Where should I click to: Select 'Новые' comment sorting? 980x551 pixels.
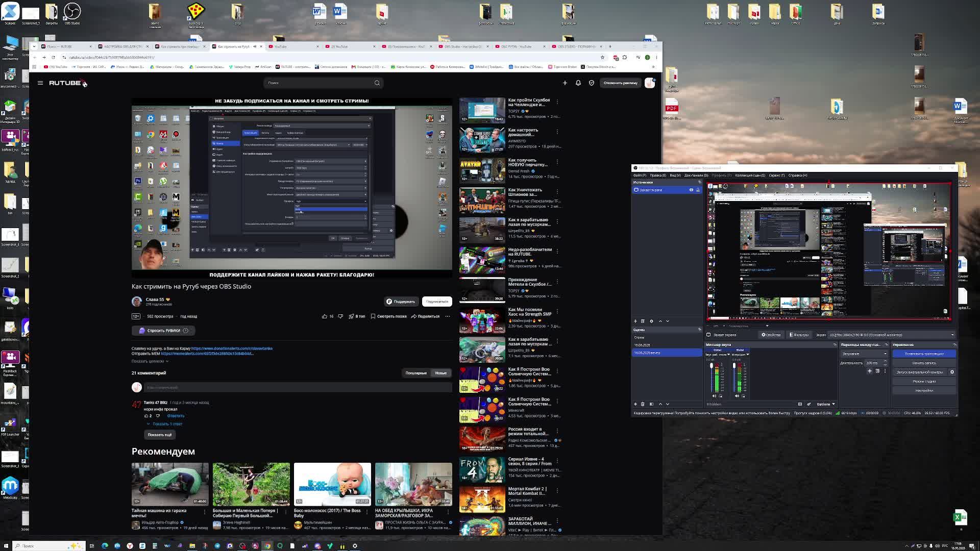click(441, 373)
